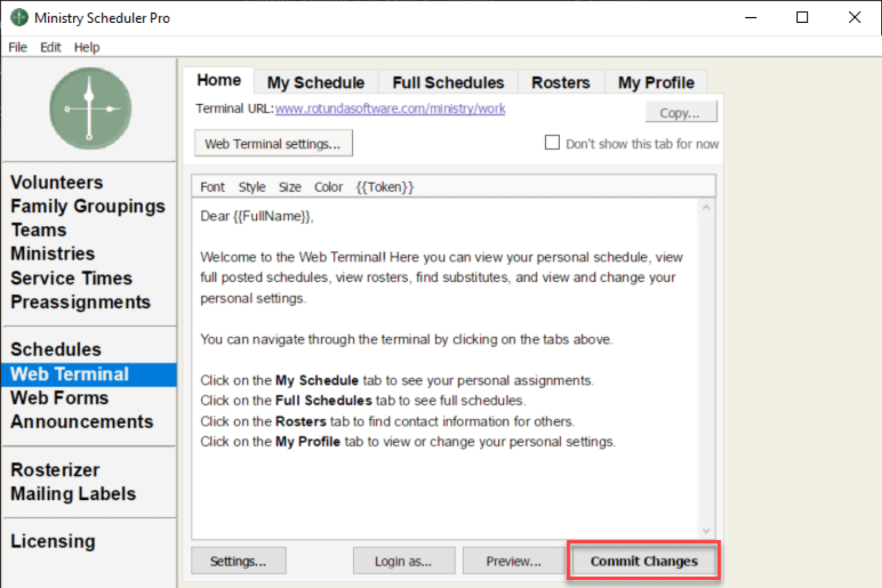Screen dimensions: 882x588
Task: Open the Style dropdown in editor toolbar
Action: (251, 187)
